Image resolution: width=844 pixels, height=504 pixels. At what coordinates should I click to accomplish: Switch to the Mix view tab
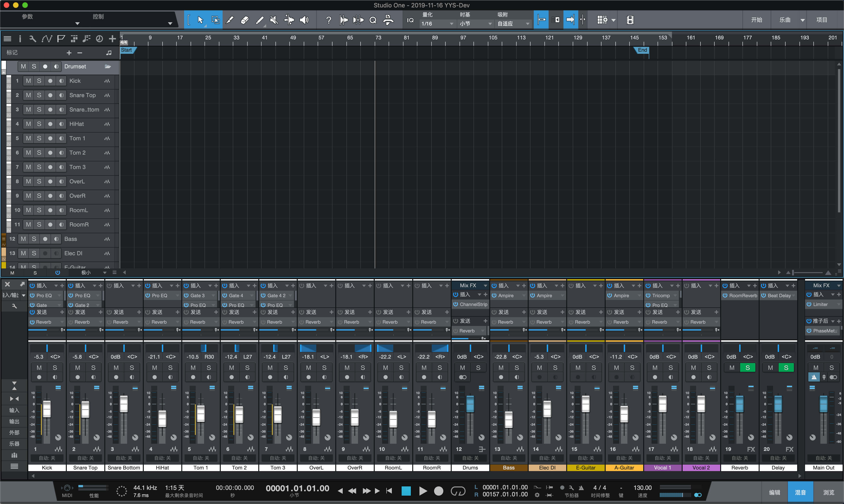click(800, 492)
